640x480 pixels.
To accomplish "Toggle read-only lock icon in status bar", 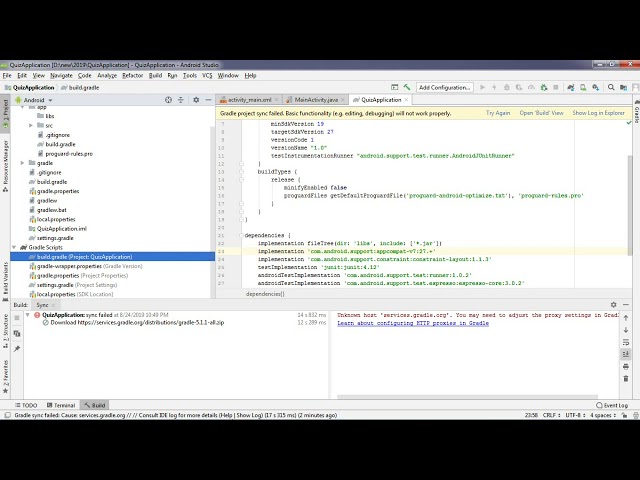I will (x=624, y=415).
